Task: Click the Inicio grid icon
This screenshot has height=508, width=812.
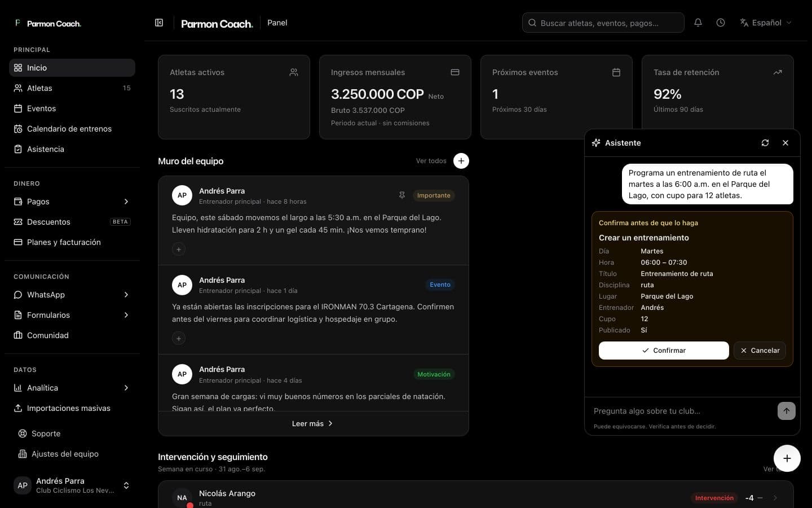Action: coord(18,68)
